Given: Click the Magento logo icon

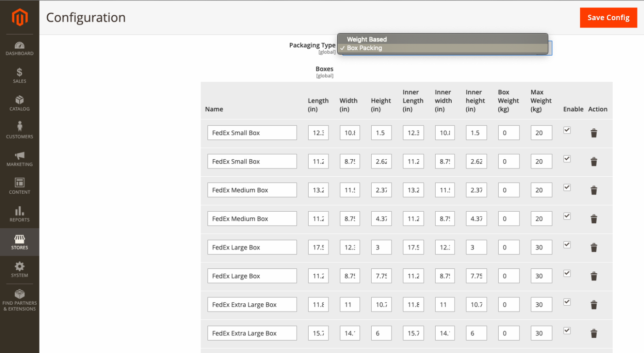Looking at the screenshot, I should pos(19,17).
